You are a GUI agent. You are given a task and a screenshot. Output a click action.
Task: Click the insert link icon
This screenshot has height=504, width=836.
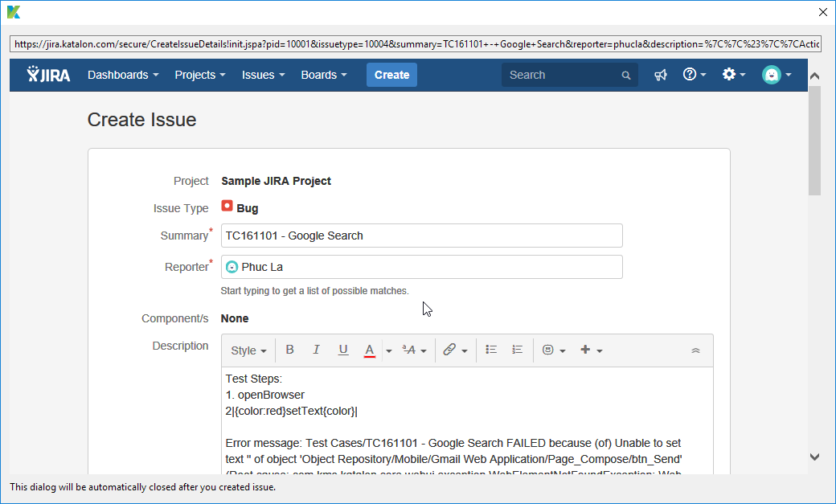click(449, 350)
